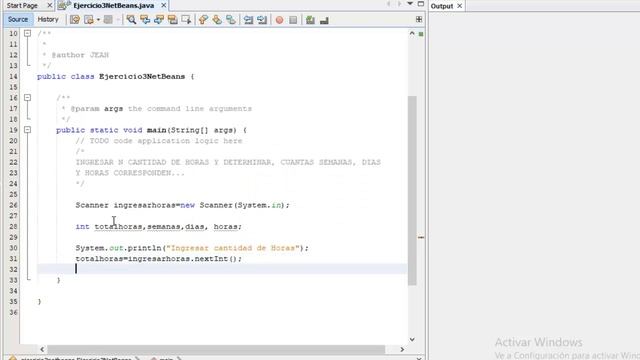
Task: Click the warning mark in error stripe
Action: point(421,237)
